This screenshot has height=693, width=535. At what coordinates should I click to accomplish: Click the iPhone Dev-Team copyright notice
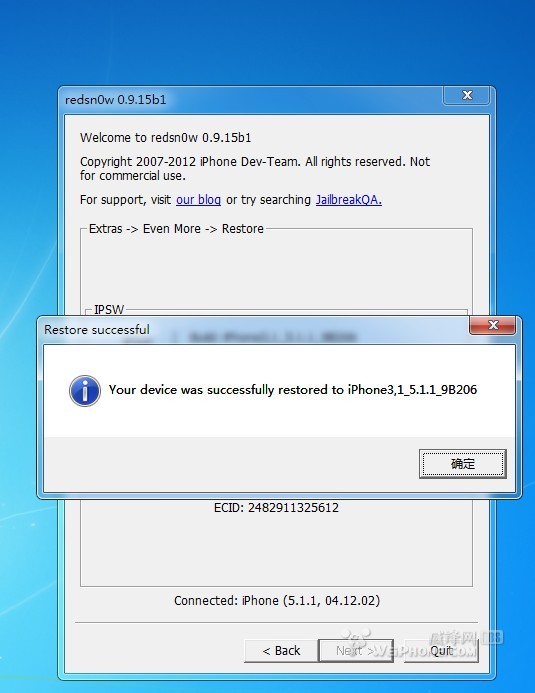(255, 168)
